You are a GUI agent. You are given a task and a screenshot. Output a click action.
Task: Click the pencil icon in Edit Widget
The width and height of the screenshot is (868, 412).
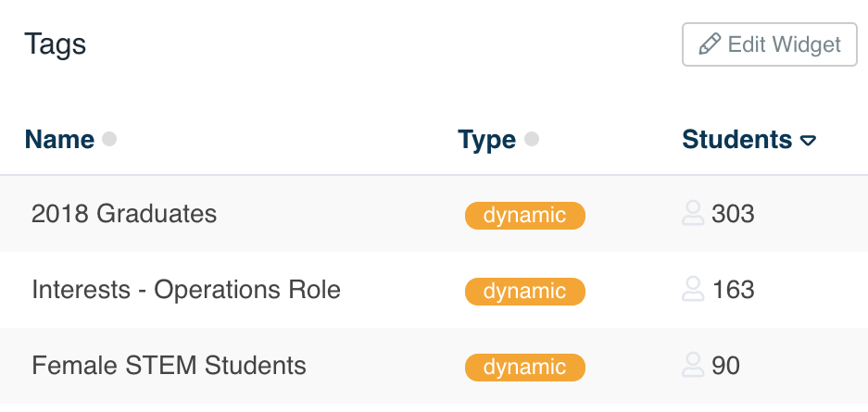click(x=710, y=44)
